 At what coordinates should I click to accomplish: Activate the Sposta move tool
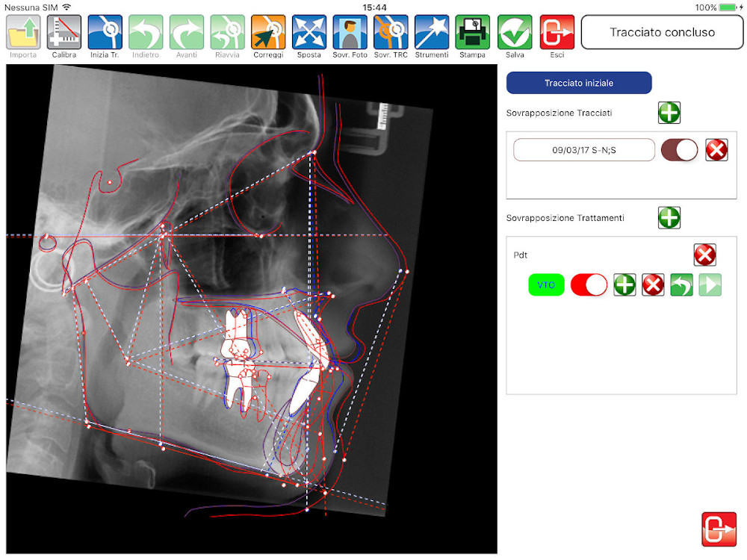(309, 32)
